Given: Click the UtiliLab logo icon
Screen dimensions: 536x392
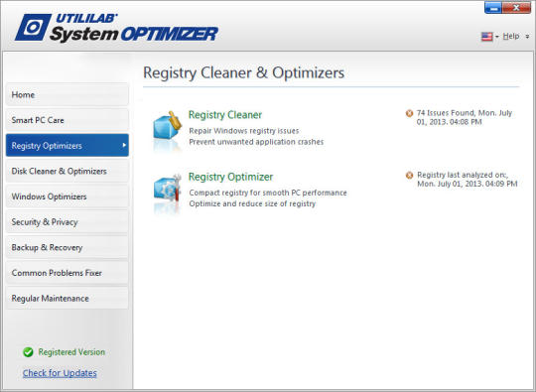Looking at the screenshot, I should click(x=33, y=28).
